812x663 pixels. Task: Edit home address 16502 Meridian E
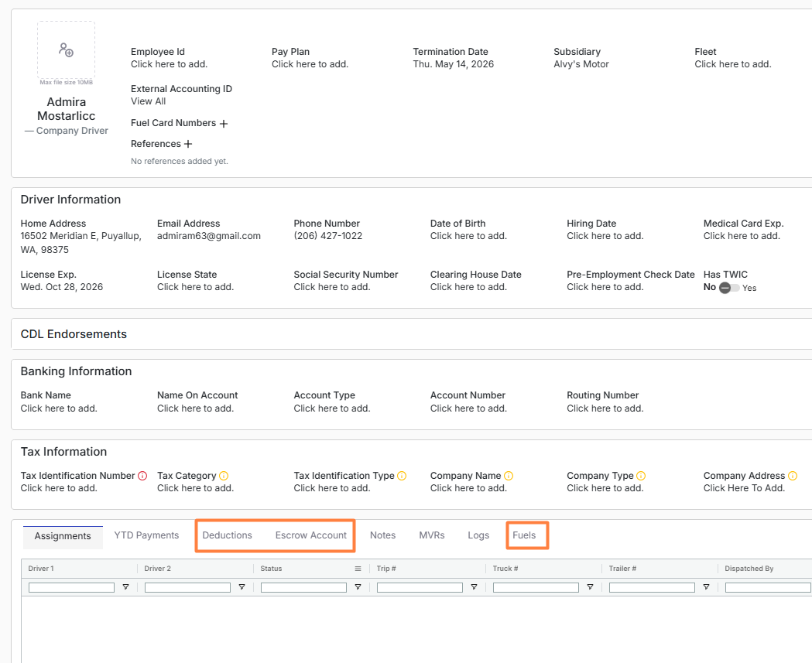coord(81,243)
